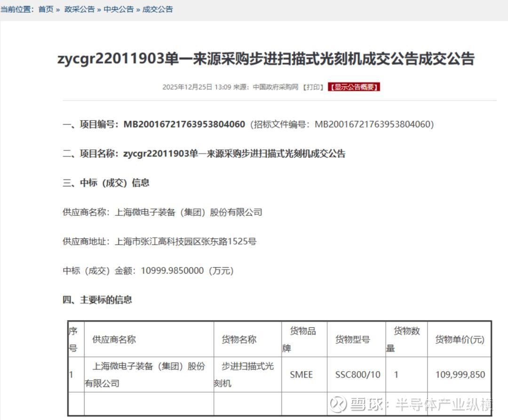Click the 序号 table header
Viewport: 508px width, 420px height.
(x=76, y=340)
